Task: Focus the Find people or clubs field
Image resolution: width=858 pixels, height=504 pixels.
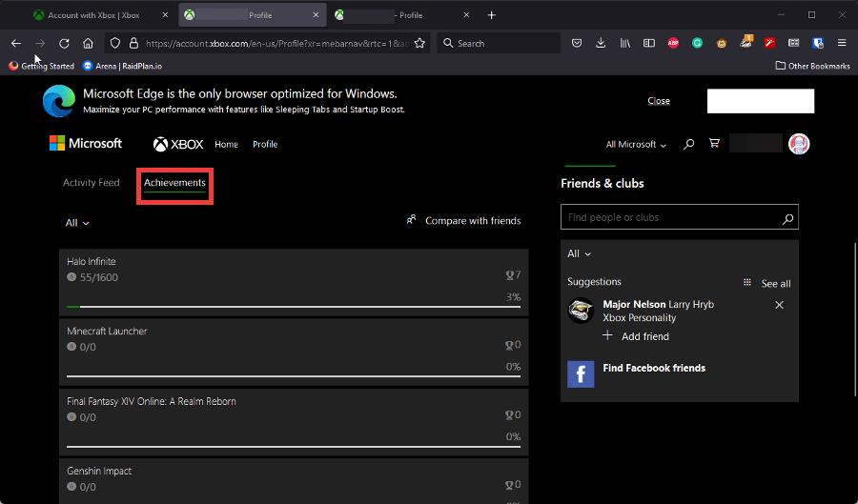Action: (680, 217)
